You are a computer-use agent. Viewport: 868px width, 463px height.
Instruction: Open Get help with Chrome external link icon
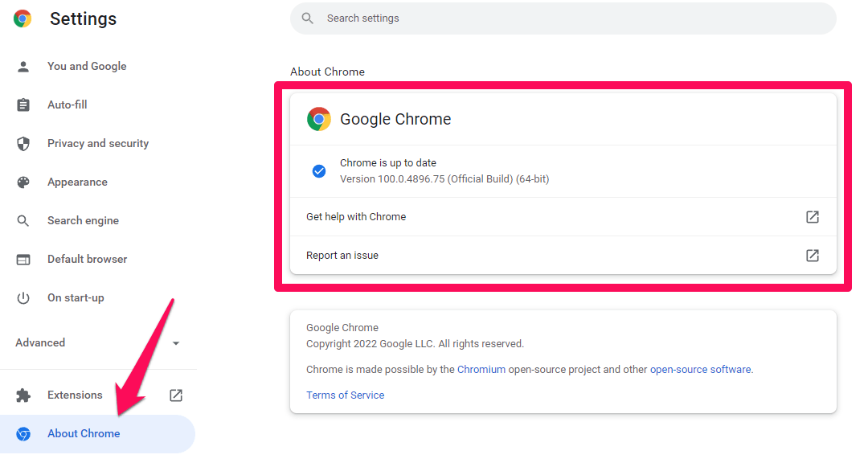813,216
